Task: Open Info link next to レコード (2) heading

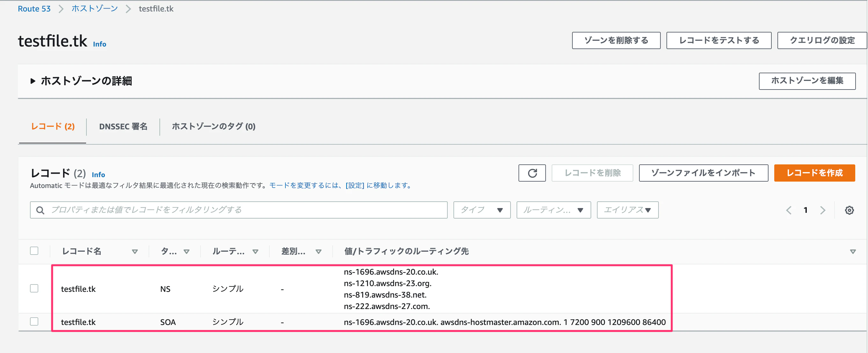Action: pos(99,175)
